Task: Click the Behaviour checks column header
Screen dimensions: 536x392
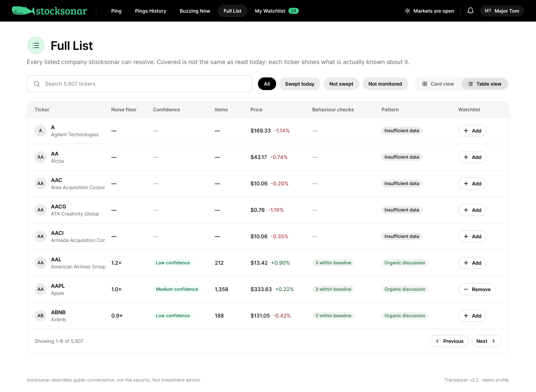Action: [333, 109]
